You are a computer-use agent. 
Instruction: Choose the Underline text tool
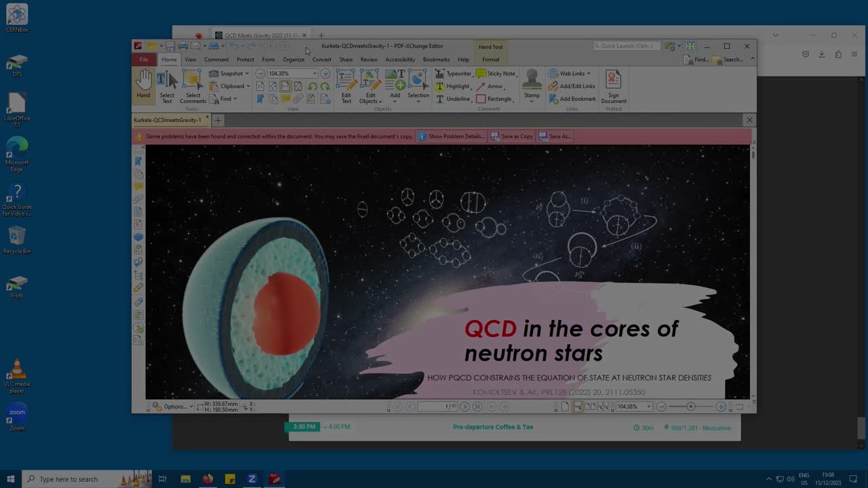pyautogui.click(x=453, y=99)
